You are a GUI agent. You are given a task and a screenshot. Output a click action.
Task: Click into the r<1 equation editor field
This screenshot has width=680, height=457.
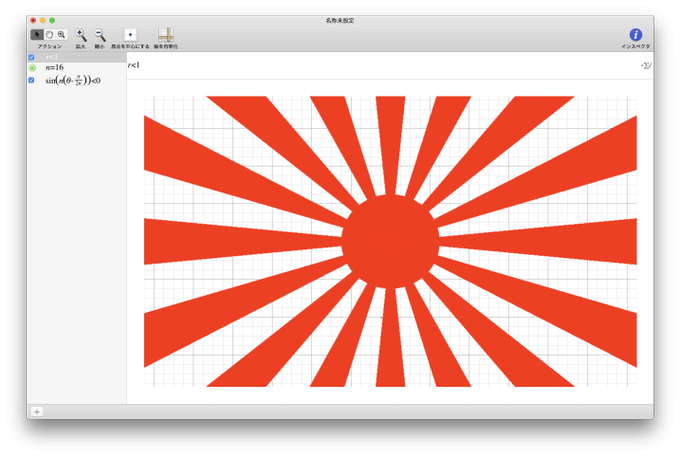pyautogui.click(x=384, y=65)
